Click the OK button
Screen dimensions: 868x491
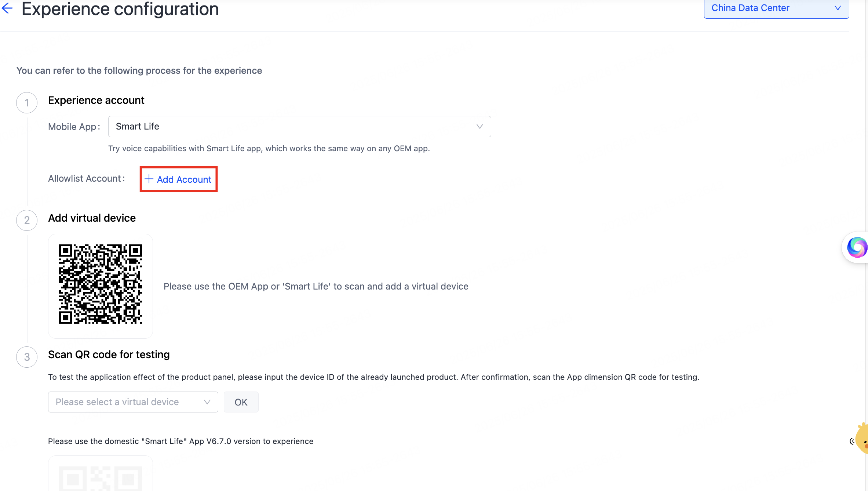point(241,402)
